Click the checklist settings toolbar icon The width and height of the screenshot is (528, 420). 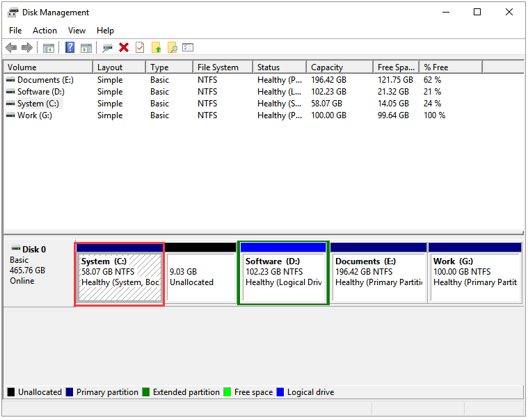188,47
